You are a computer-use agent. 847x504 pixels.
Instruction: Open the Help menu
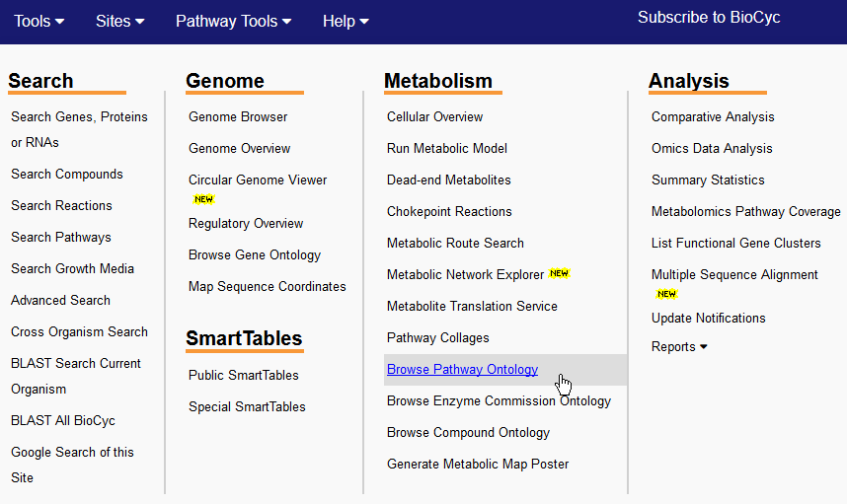(x=346, y=21)
